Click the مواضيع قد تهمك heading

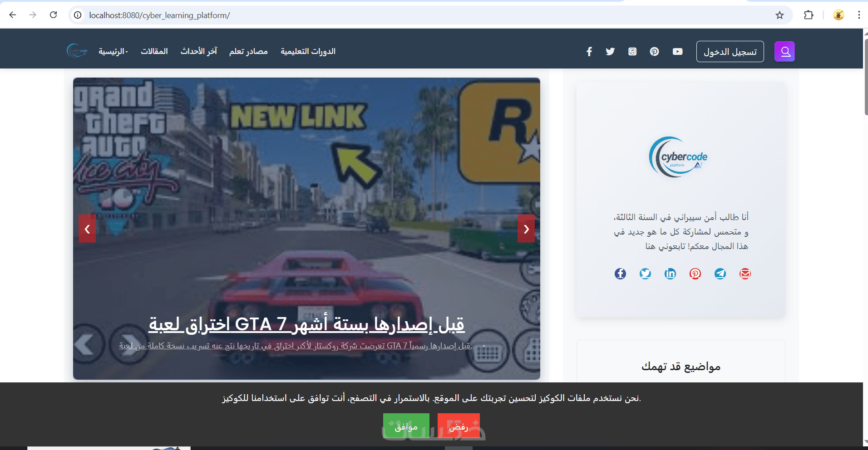[x=681, y=367]
